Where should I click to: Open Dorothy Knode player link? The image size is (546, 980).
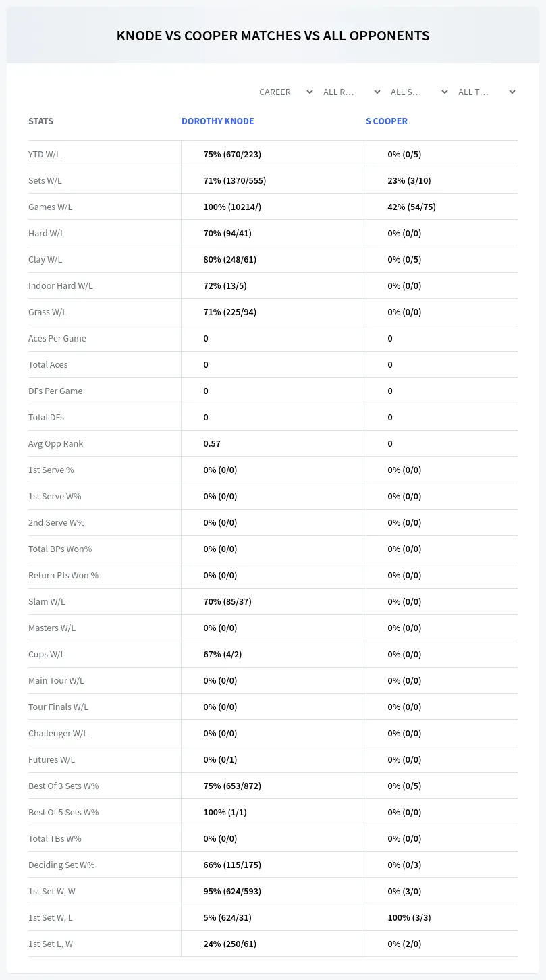pos(217,121)
